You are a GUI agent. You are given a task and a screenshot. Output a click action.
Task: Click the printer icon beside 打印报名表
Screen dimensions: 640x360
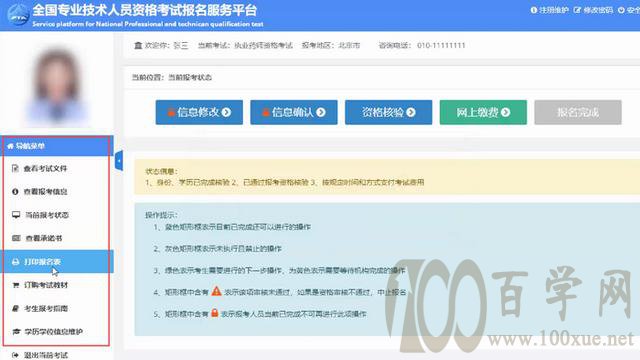tap(16, 262)
